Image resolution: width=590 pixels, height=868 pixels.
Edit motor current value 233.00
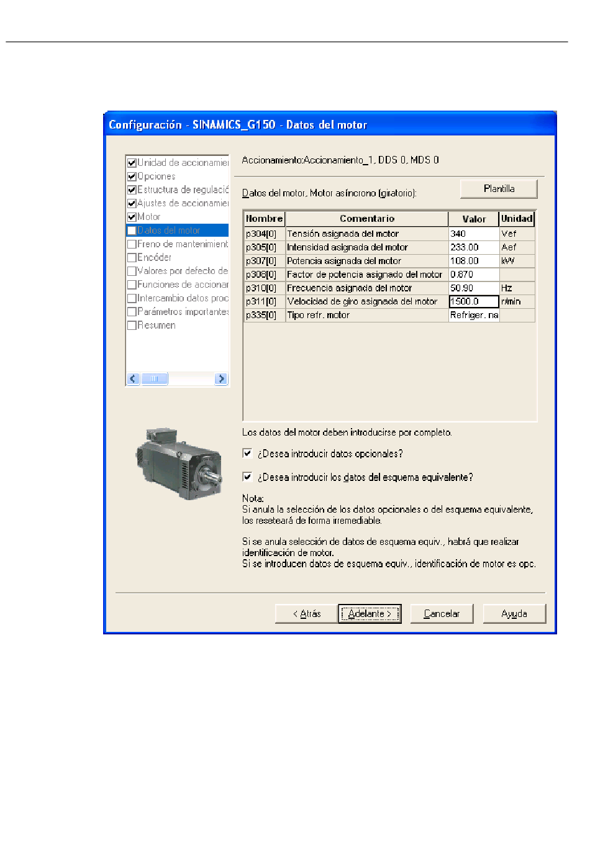(x=474, y=247)
